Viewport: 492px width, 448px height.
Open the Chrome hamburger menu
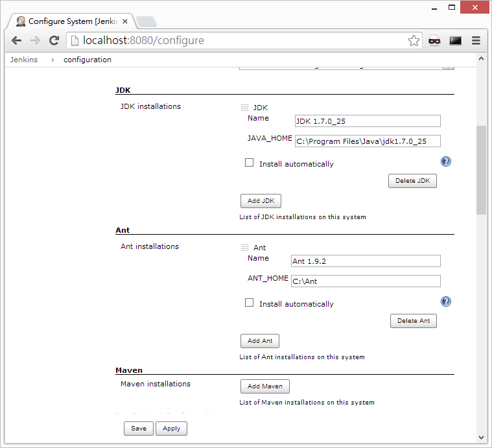pyautogui.click(x=476, y=40)
